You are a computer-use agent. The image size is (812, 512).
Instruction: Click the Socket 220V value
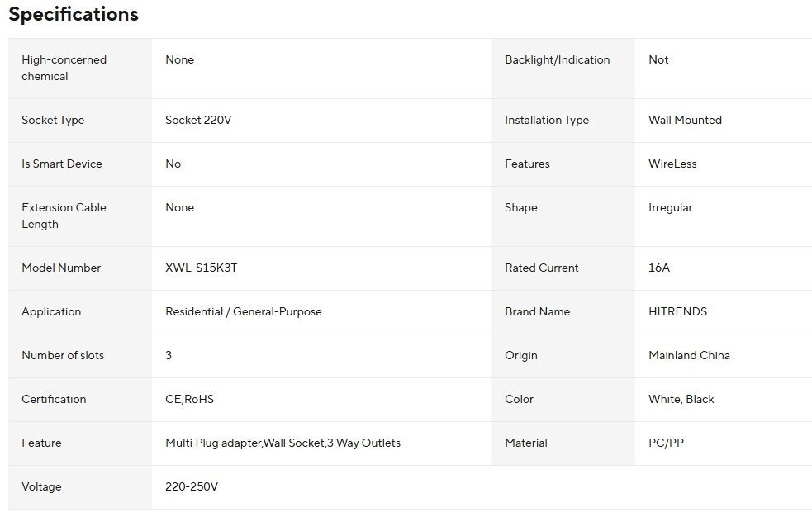[x=198, y=120]
